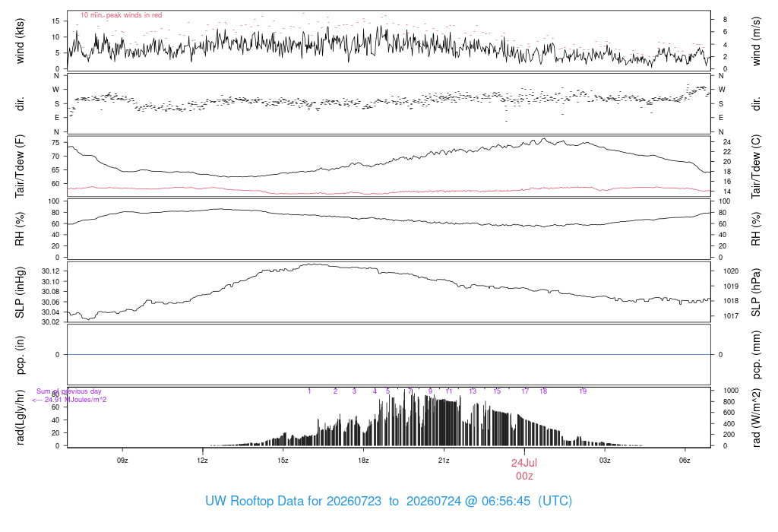Click the 15z time axis label
The width and height of the screenshot is (778, 532).
283,461
